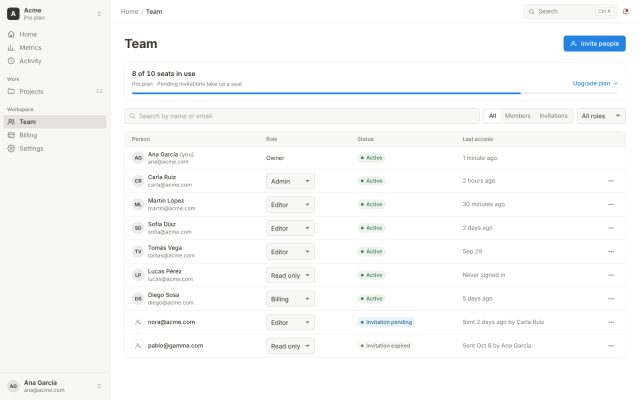Screen dimensions: 640x400
Task: Click the Status column header
Action: (x=365, y=139)
